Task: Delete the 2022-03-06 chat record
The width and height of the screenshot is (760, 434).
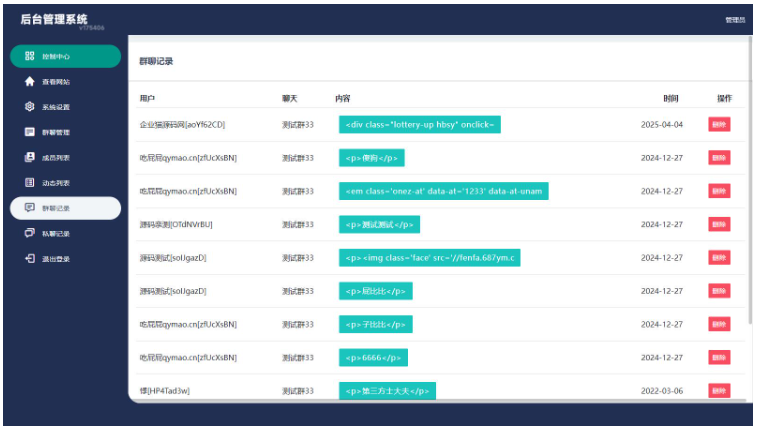Action: [719, 390]
